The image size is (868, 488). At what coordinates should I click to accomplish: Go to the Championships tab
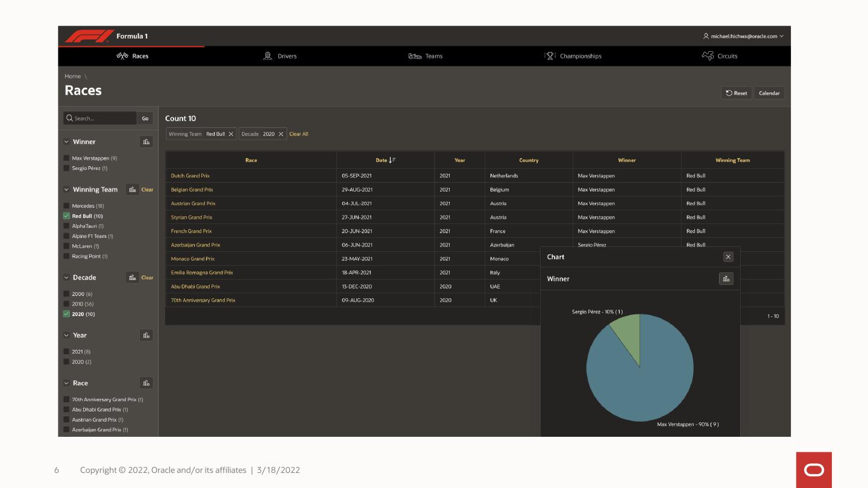[573, 56]
